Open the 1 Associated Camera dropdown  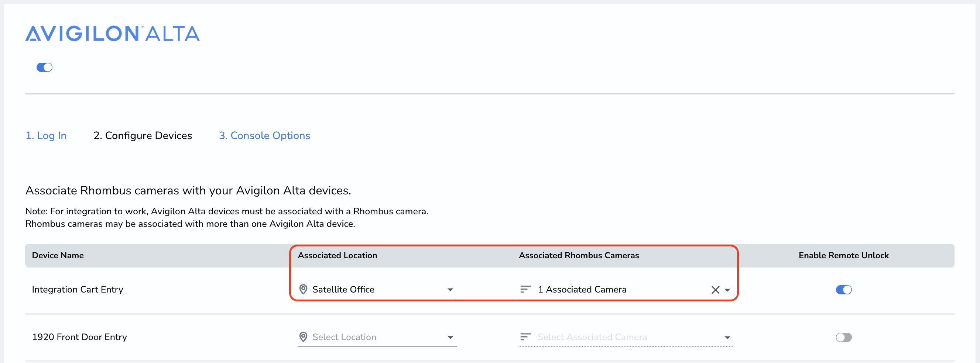(x=626, y=289)
